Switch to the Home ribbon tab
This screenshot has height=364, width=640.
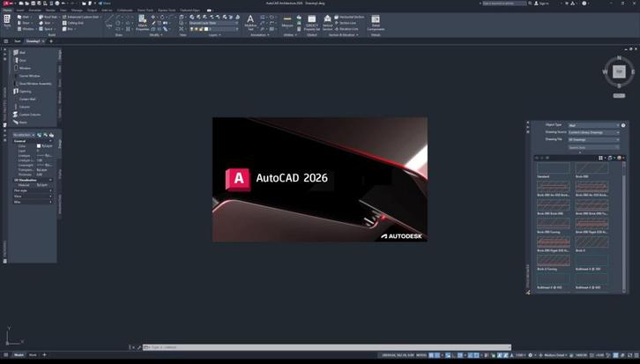pyautogui.click(x=7, y=10)
